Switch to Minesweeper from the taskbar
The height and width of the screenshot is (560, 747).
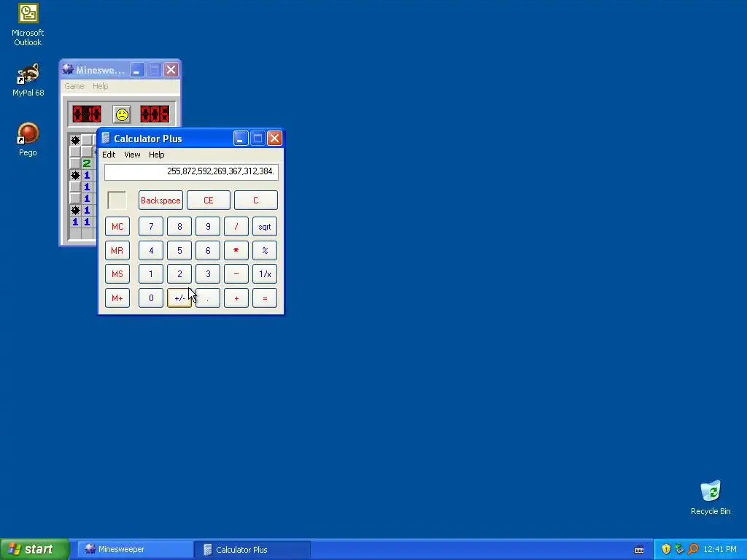(135, 549)
